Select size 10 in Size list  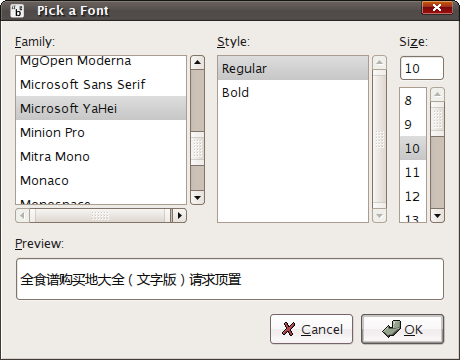413,148
